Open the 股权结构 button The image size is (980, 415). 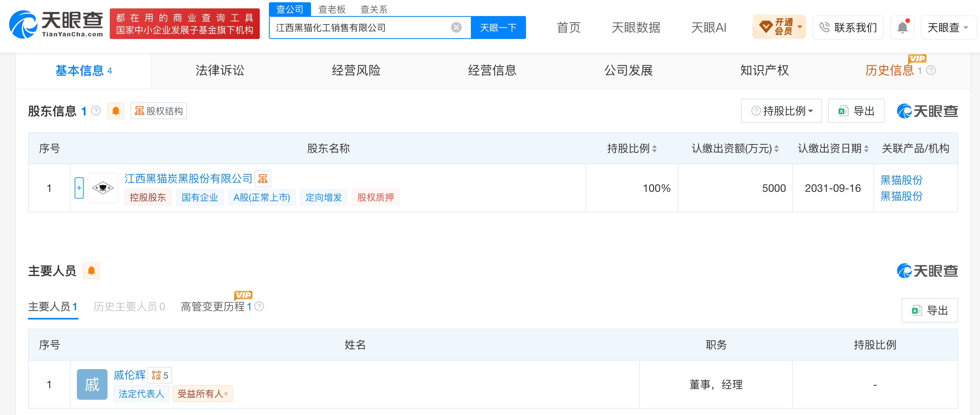click(x=159, y=111)
